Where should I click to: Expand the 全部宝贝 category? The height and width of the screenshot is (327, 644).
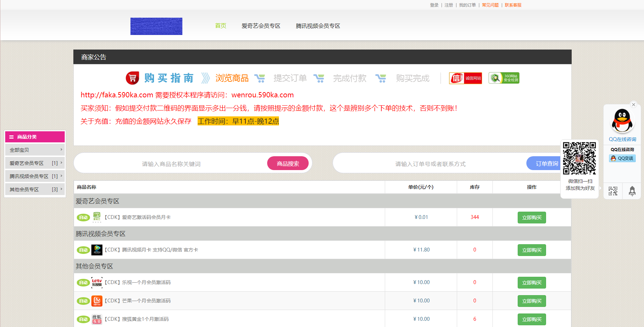(35, 150)
